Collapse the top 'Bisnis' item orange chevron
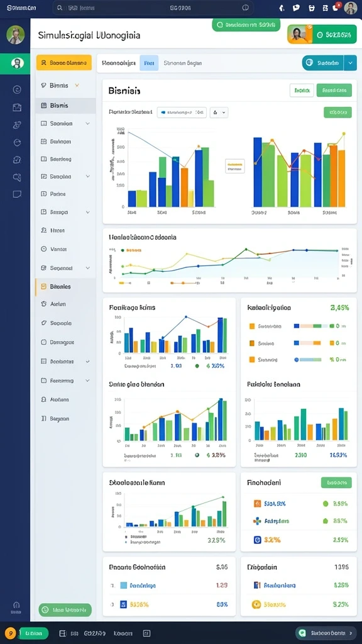The image size is (362, 644). coord(77,86)
